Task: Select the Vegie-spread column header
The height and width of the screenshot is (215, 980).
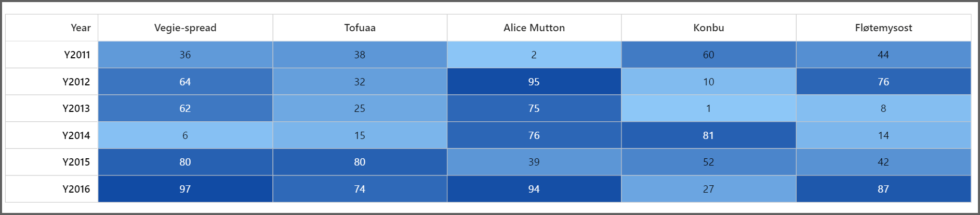Action: tap(185, 28)
